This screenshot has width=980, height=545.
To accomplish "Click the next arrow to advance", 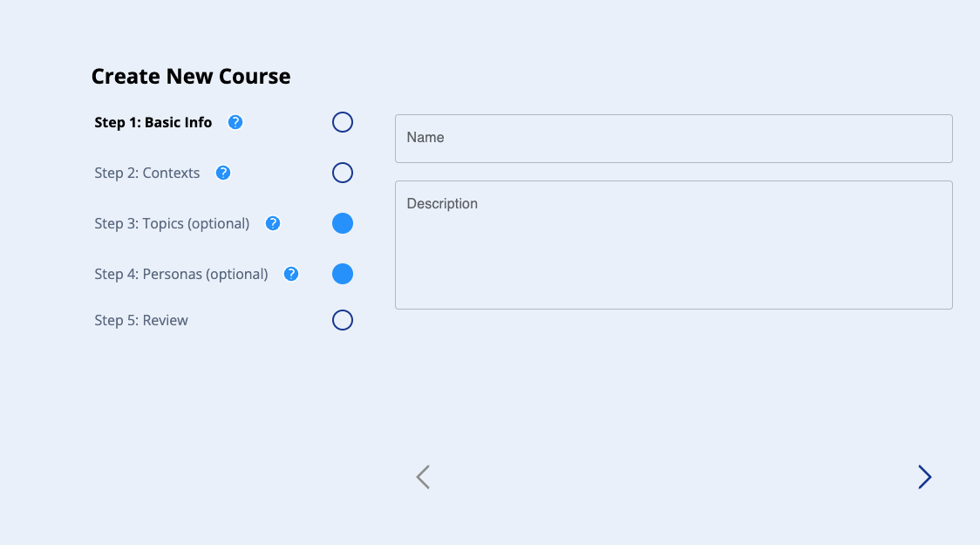I will click(924, 477).
